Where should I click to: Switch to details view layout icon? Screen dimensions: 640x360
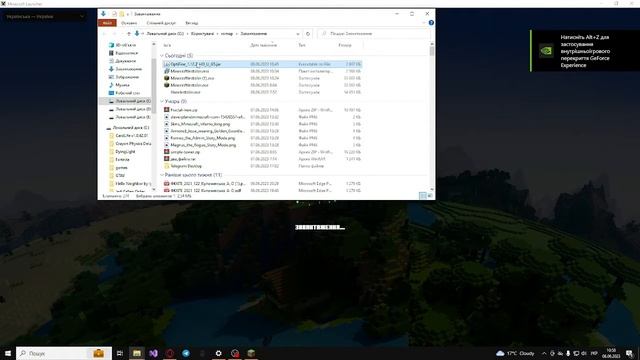[423, 196]
